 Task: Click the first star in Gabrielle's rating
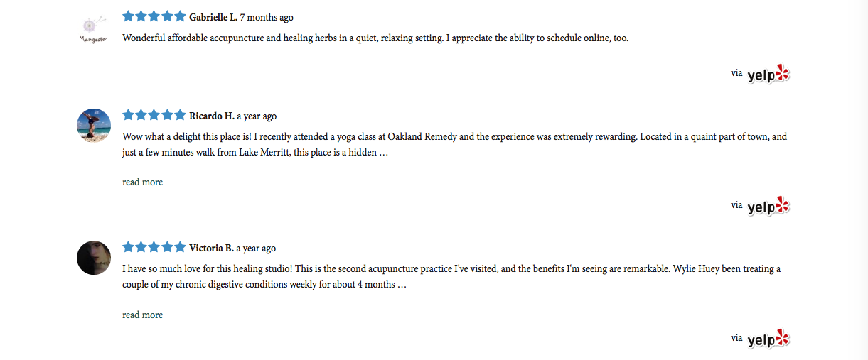tap(129, 16)
